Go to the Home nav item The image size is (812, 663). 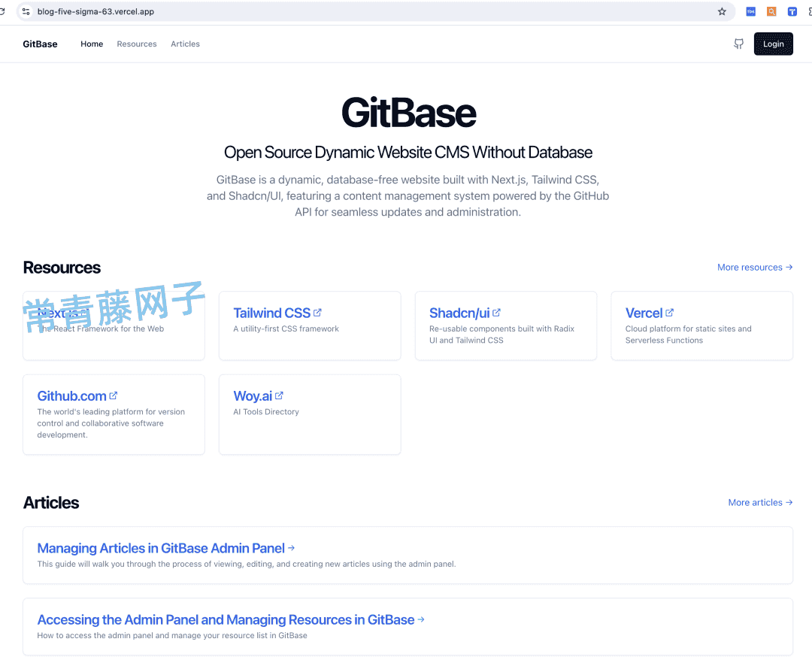pyautogui.click(x=92, y=44)
